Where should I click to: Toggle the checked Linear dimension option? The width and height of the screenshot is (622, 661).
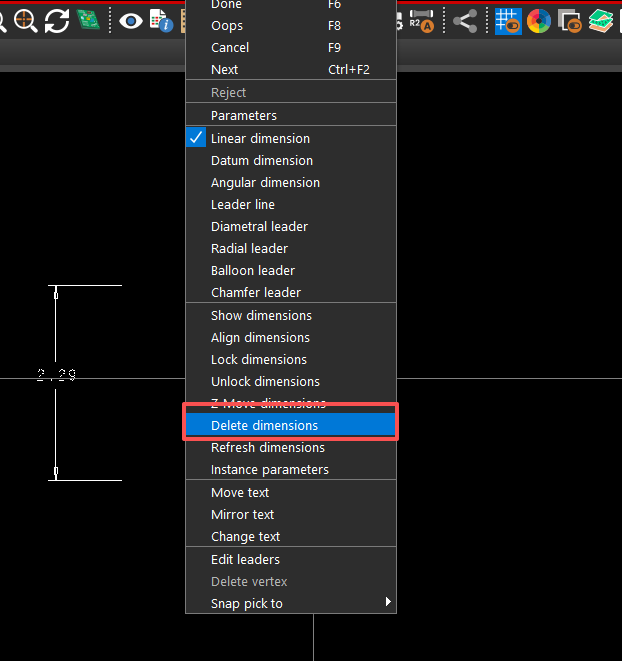(260, 138)
